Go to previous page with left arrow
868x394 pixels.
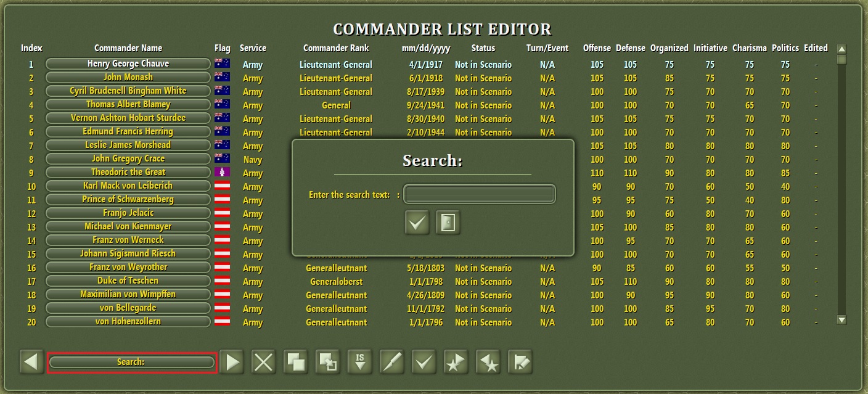tap(31, 362)
